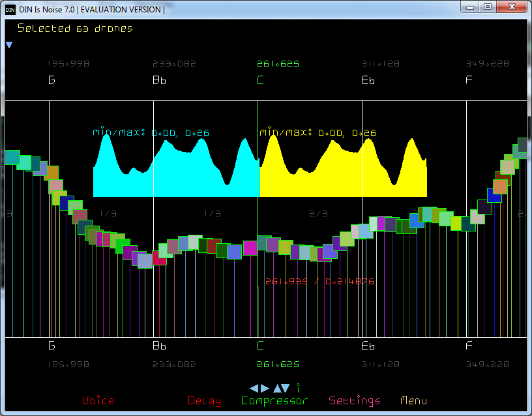
Task: Open the Menu
Action: click(413, 400)
